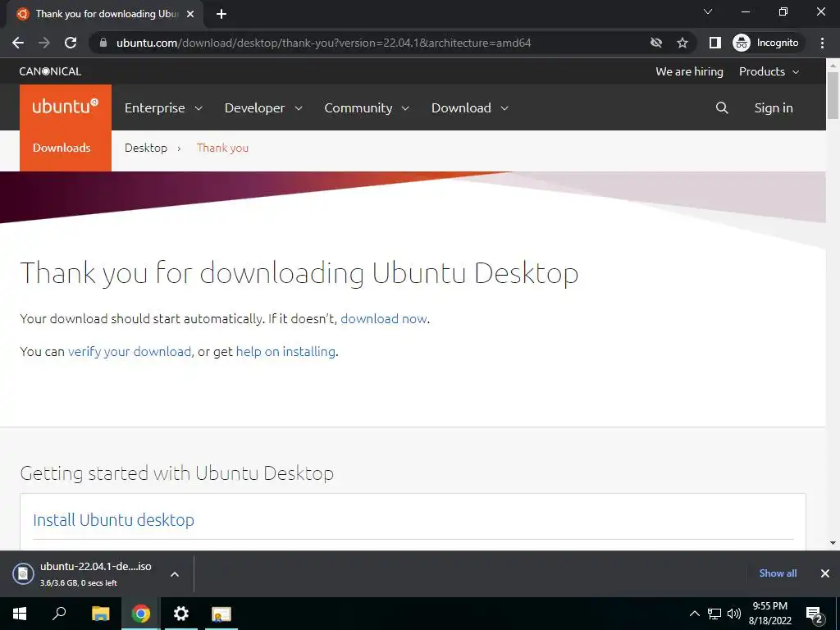Viewport: 840px width, 630px height.
Task: Open the Chrome side panel
Action: [714, 43]
